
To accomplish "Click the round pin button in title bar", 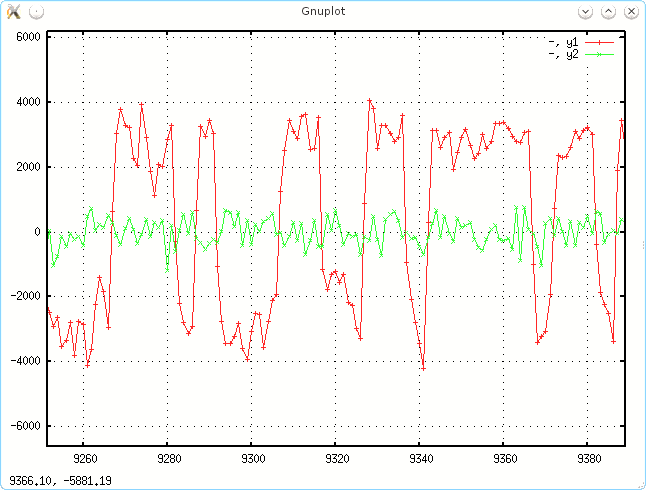I will (35, 12).
